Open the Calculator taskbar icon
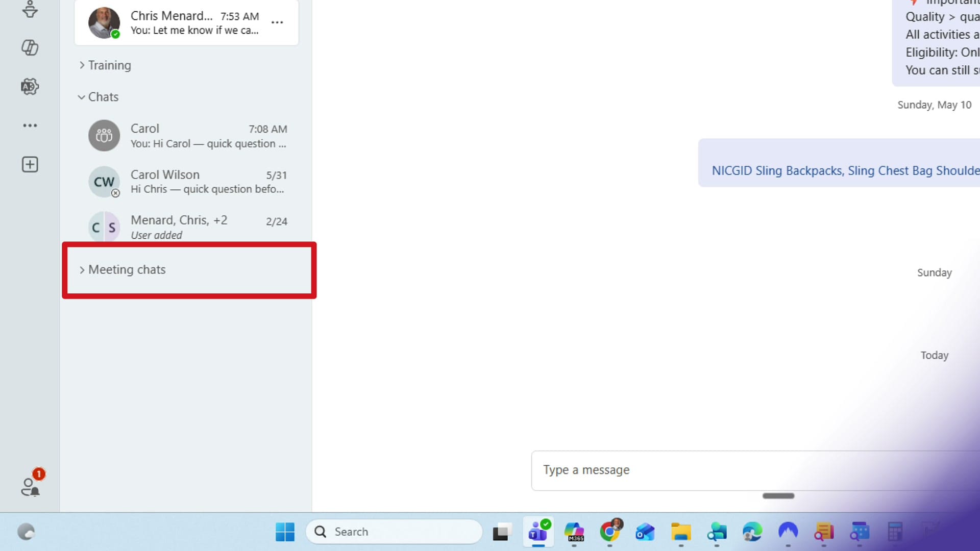 click(895, 532)
